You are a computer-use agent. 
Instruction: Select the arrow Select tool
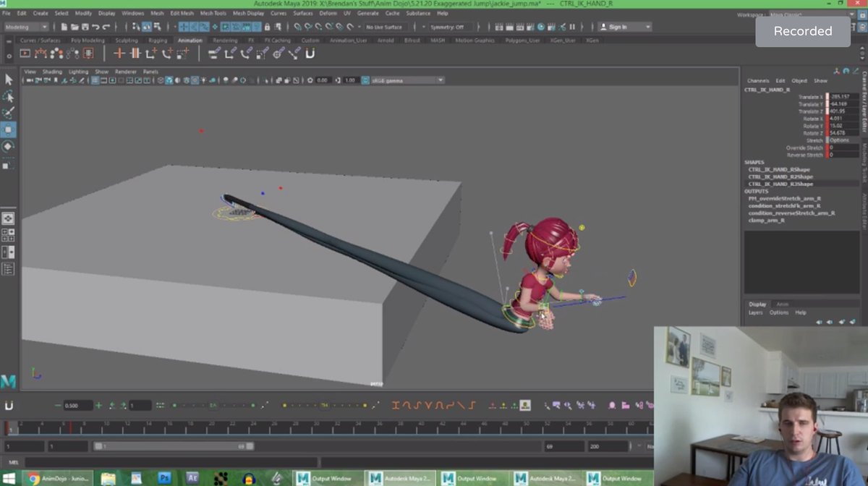tap(9, 80)
